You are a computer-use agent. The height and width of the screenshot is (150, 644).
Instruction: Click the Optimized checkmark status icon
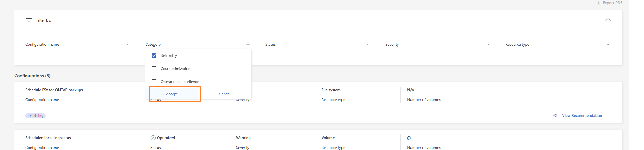point(153,138)
